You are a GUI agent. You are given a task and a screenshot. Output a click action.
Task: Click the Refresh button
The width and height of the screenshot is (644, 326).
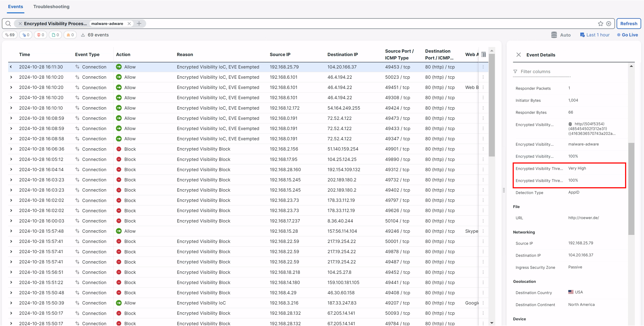pos(629,24)
